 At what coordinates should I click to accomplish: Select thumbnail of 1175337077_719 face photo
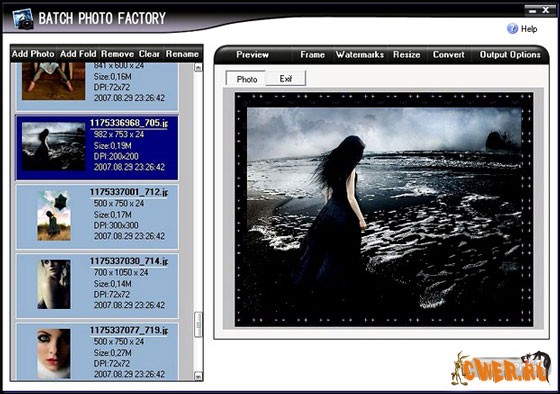(54, 354)
